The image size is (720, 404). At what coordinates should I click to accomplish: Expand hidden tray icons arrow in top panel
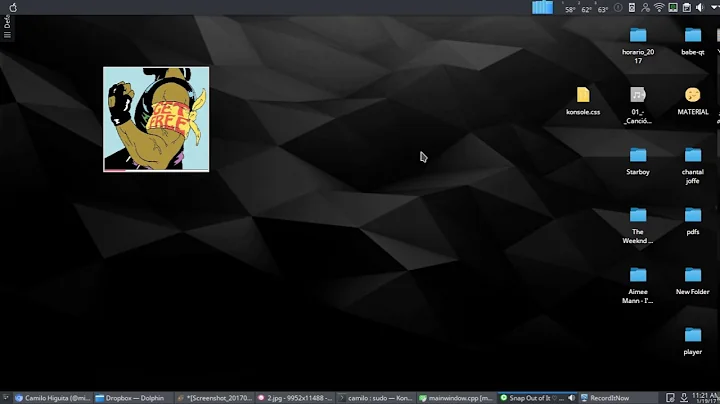pyautogui.click(x=714, y=7)
